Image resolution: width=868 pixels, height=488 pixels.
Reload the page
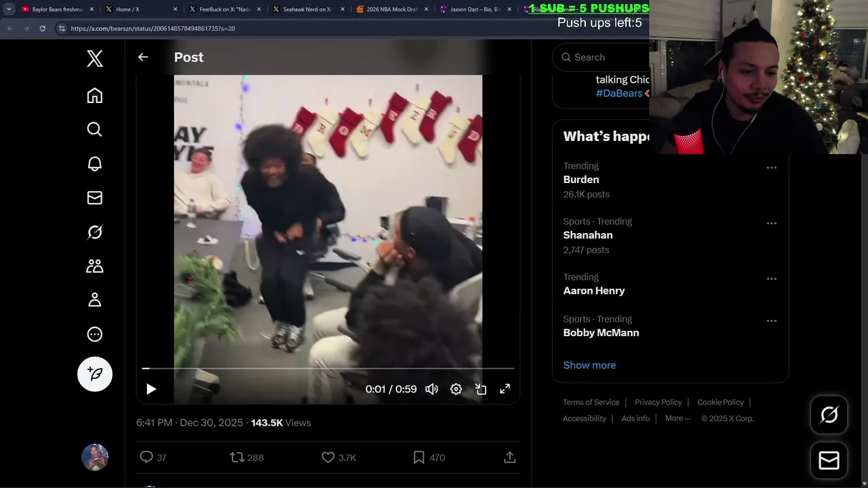42,28
